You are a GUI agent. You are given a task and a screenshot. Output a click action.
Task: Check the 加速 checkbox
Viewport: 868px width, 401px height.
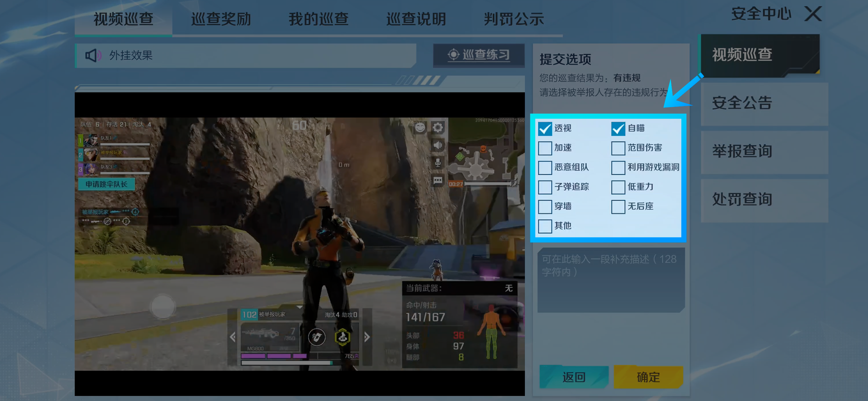click(545, 148)
